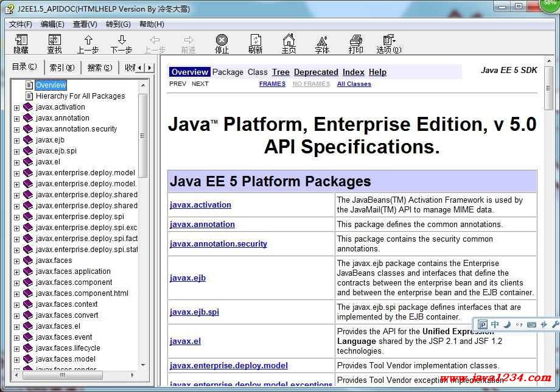Click the IME 中 language indicator icon
This screenshot has height=392, width=560.
pyautogui.click(x=495, y=324)
